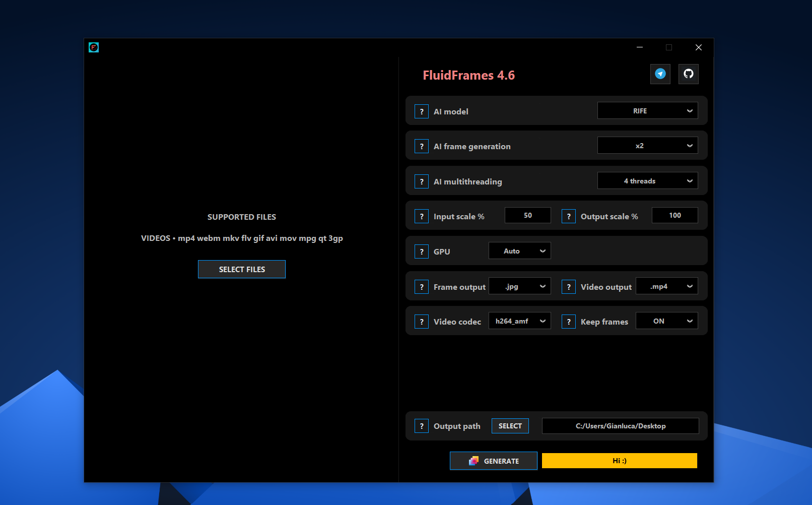Show help for AI frame generation

click(x=422, y=146)
